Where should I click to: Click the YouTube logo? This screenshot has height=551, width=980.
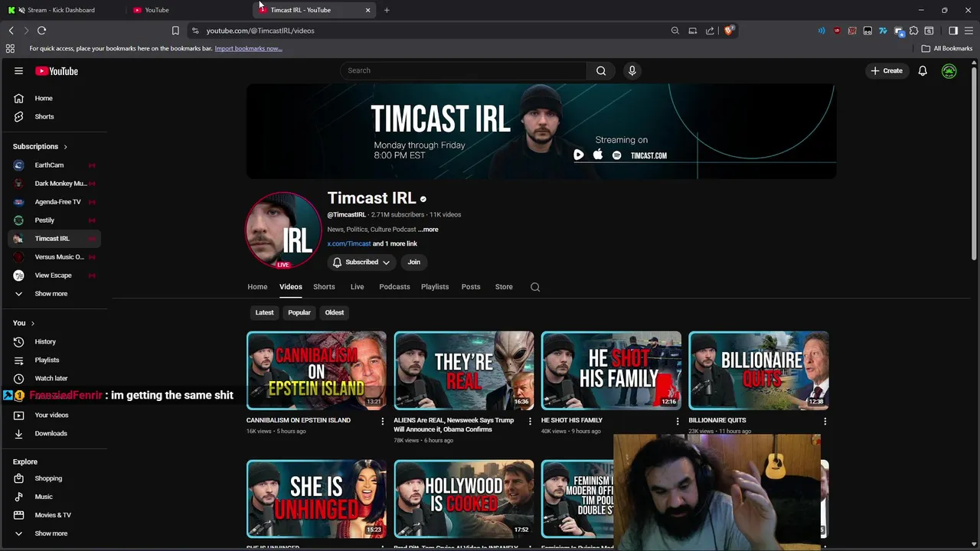tap(57, 70)
